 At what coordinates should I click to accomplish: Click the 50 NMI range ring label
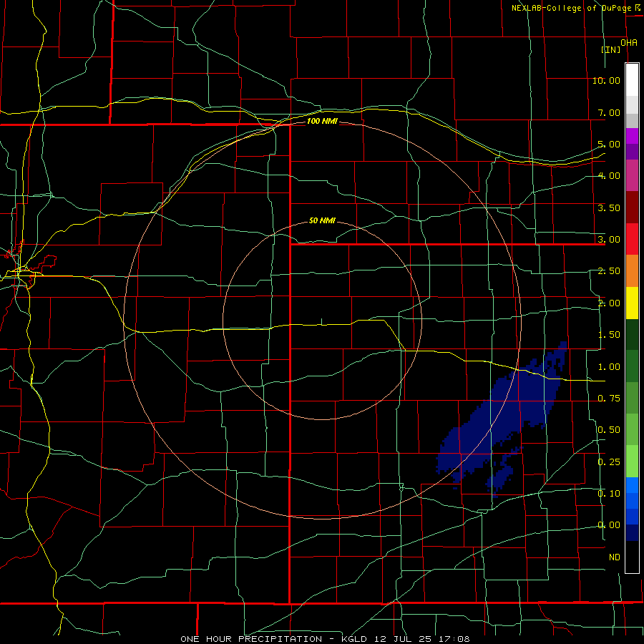tap(322, 221)
